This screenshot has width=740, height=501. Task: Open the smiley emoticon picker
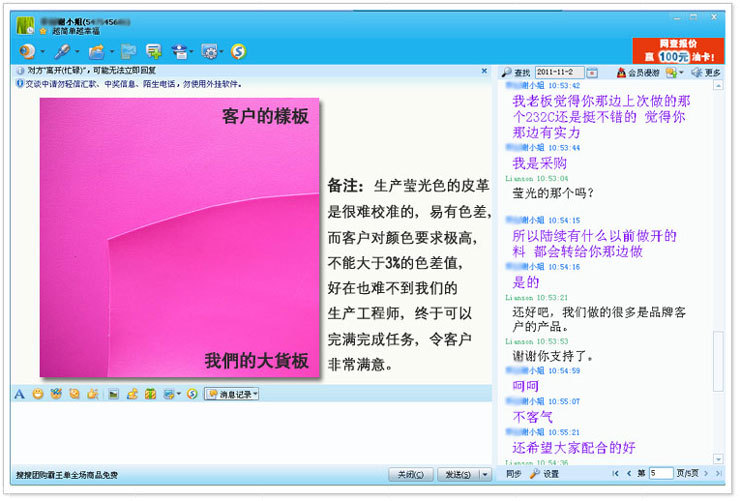point(37,394)
